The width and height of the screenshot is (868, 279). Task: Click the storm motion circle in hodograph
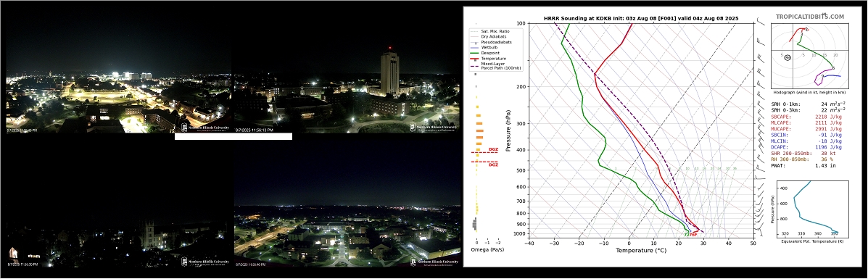point(788,57)
